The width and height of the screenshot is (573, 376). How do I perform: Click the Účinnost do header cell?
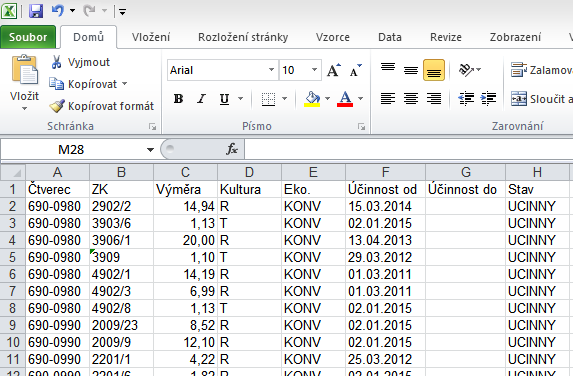465,189
